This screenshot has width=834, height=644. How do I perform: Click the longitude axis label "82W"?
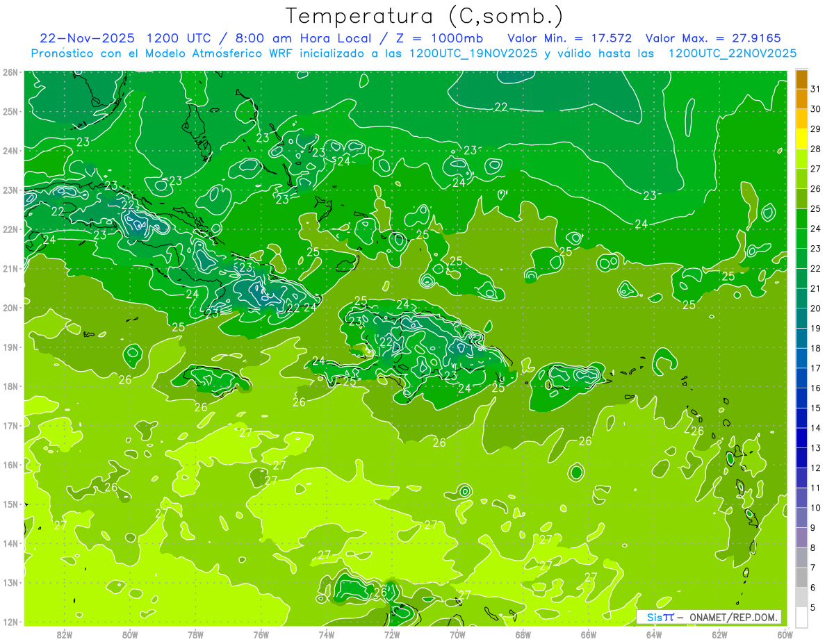click(65, 634)
